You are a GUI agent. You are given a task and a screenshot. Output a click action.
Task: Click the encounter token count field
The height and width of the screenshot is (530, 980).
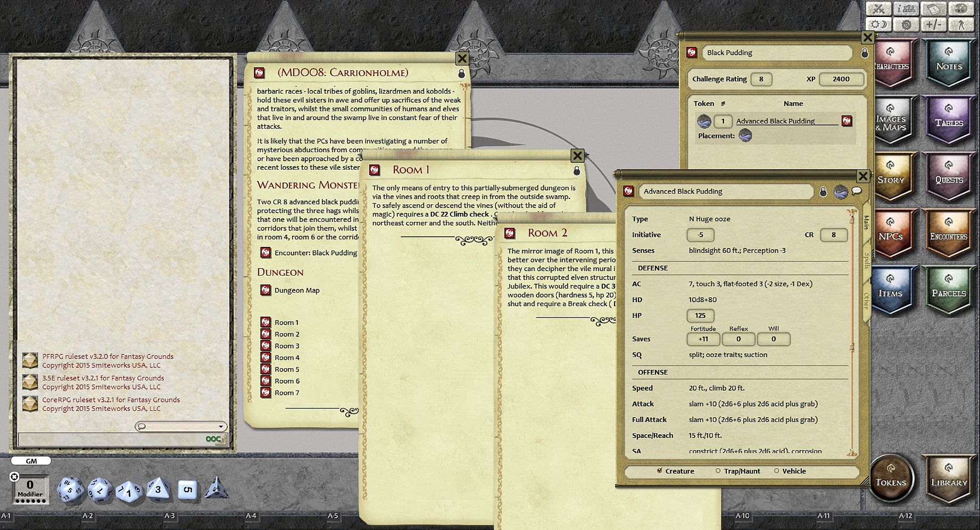(x=722, y=121)
